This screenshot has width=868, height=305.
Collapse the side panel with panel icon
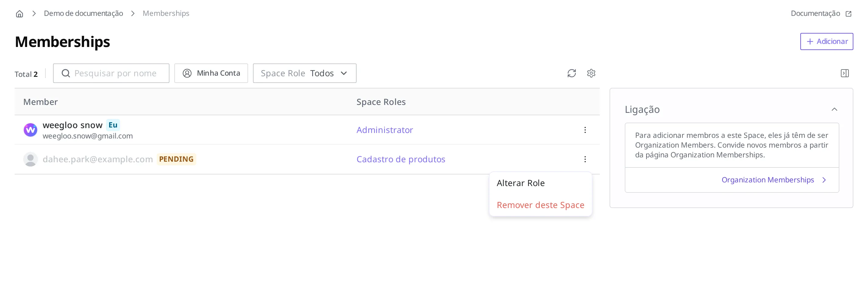point(845,73)
